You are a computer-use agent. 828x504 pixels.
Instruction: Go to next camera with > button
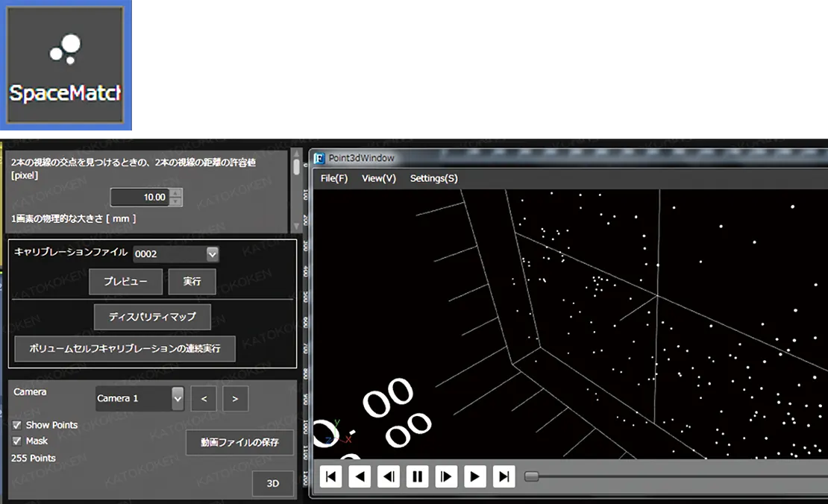point(235,399)
